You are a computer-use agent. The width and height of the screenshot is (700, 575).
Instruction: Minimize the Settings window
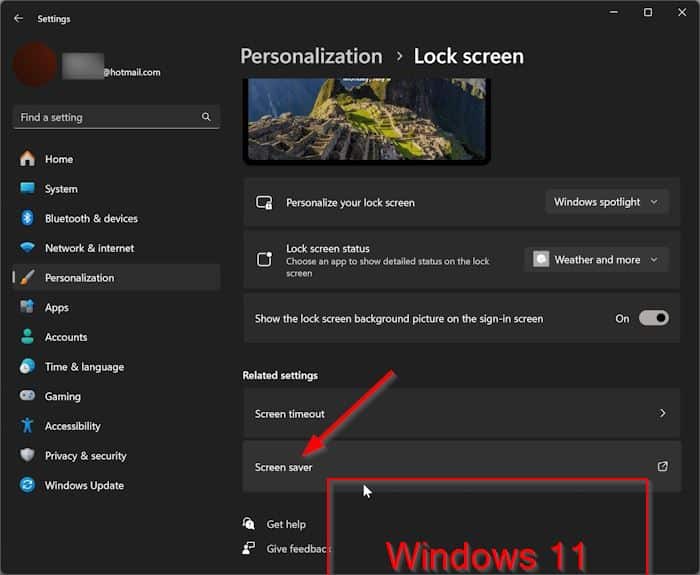614,12
